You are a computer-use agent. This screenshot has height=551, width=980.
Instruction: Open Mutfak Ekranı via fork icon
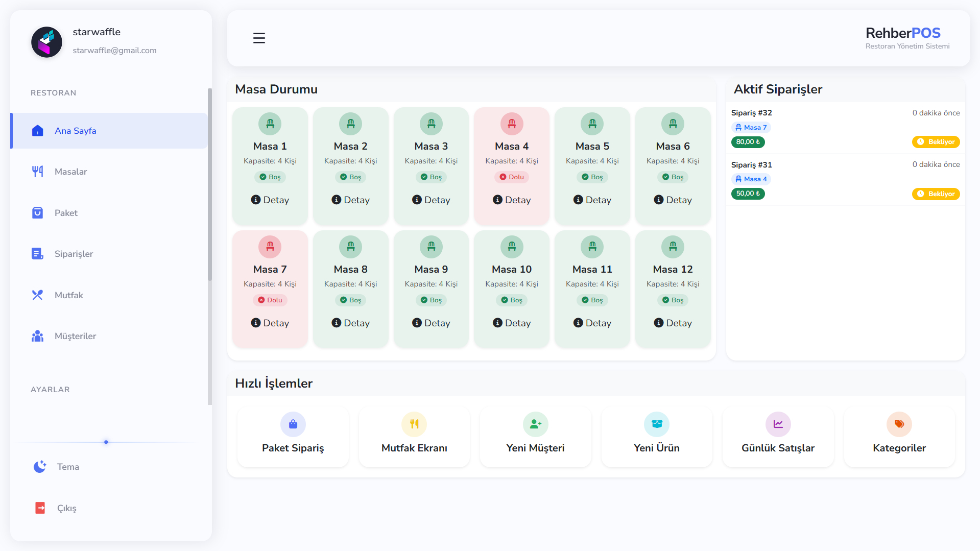414,424
